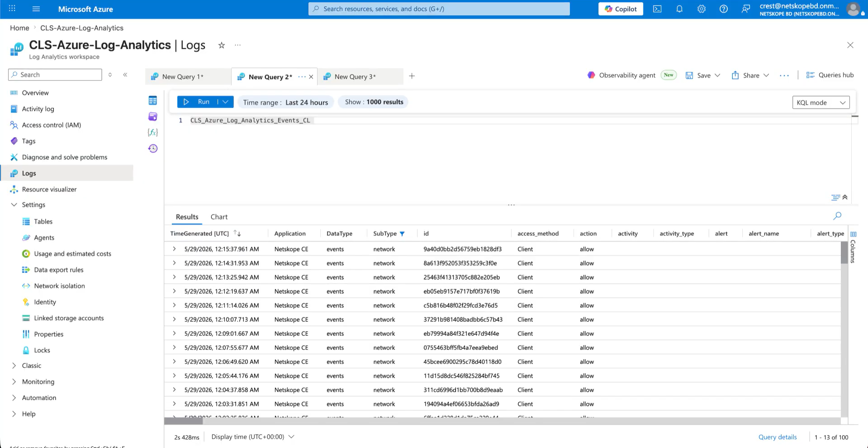Switch to the Chart tab
The width and height of the screenshot is (868, 448).
(219, 217)
